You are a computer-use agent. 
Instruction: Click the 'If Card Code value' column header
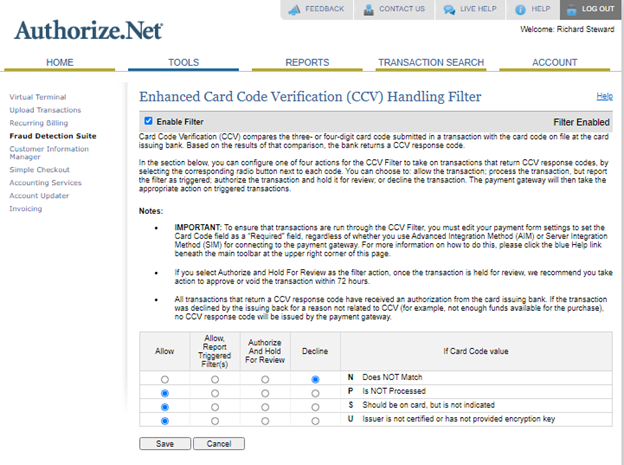click(476, 351)
